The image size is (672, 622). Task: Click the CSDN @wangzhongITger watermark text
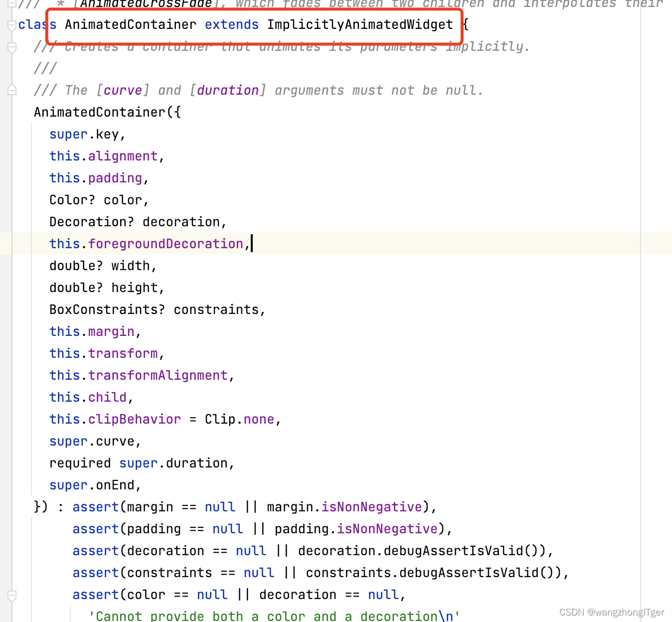(611, 612)
